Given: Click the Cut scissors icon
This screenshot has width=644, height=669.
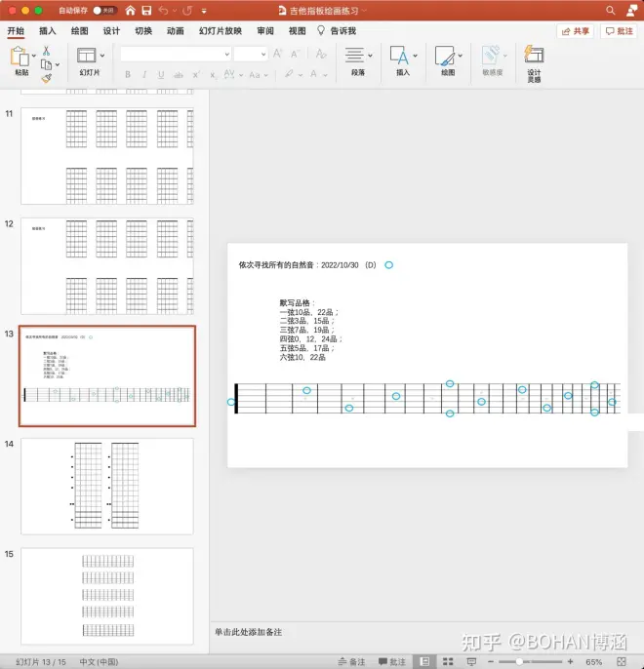Looking at the screenshot, I should tap(46, 50).
